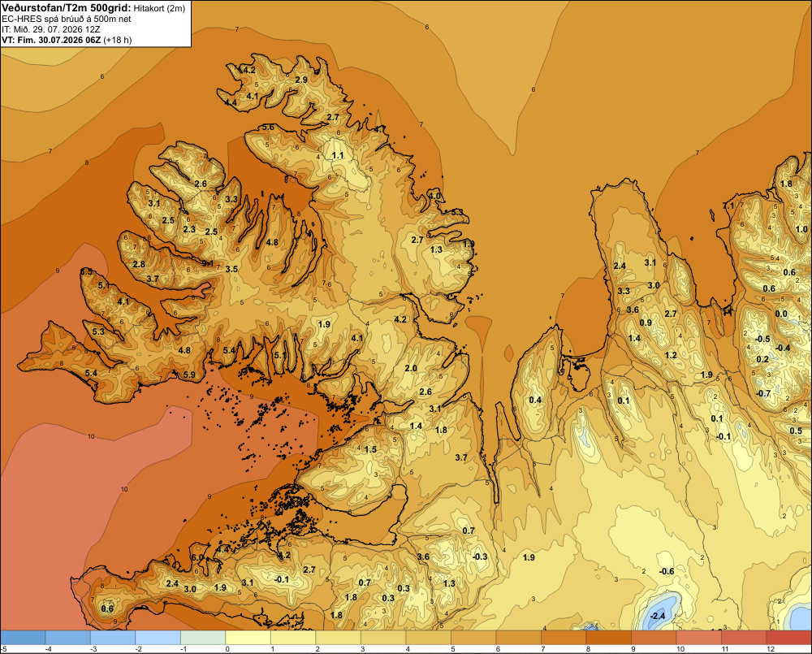Click the 0.2 temperature value

coord(762,360)
